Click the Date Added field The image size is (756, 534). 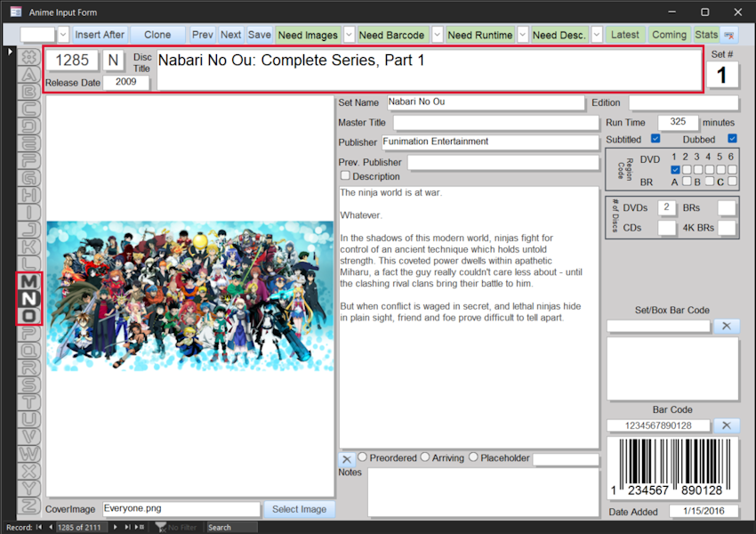coord(704,512)
